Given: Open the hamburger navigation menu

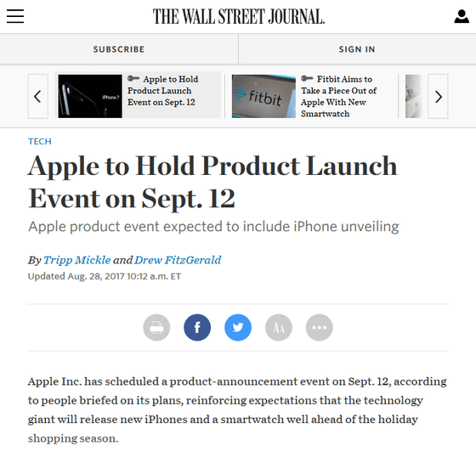Looking at the screenshot, I should (x=15, y=16).
